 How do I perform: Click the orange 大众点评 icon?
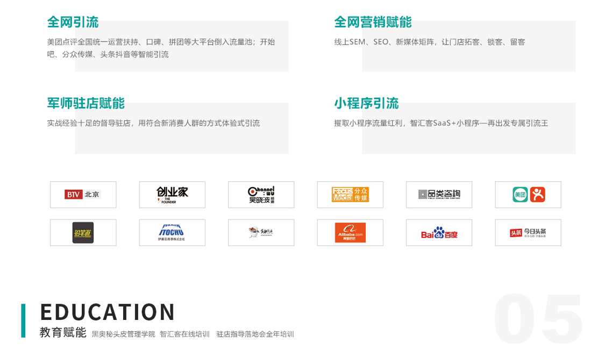click(x=537, y=195)
